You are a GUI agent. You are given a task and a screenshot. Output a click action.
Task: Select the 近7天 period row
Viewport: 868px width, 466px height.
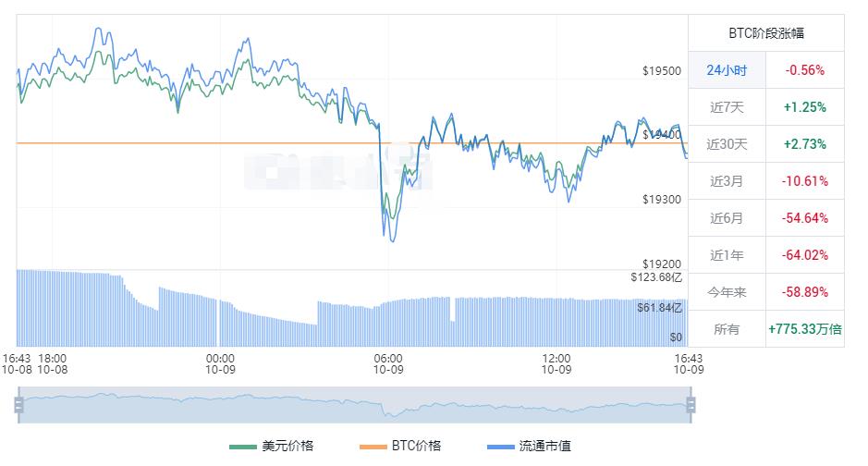(727, 107)
